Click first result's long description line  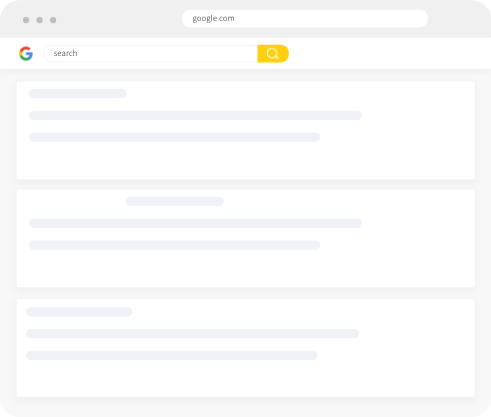(195, 115)
